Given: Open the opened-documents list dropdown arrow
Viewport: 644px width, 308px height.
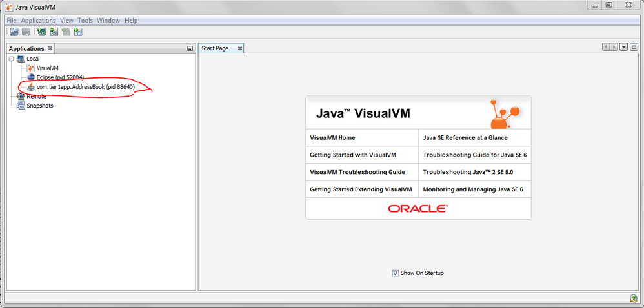Looking at the screenshot, I should point(624,47).
